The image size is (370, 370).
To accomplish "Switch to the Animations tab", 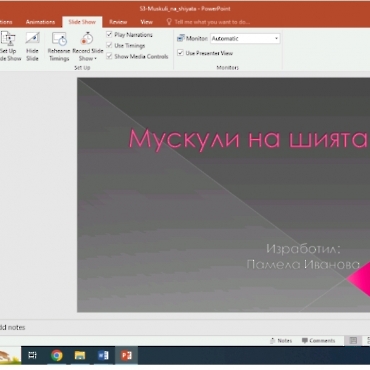I will [40, 22].
